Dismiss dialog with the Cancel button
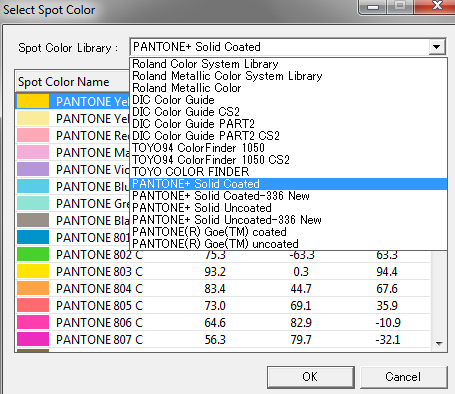The height and width of the screenshot is (394, 455). point(403,377)
